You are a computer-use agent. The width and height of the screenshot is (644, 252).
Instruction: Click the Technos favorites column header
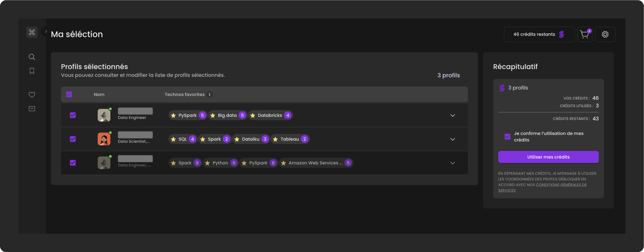point(184,94)
